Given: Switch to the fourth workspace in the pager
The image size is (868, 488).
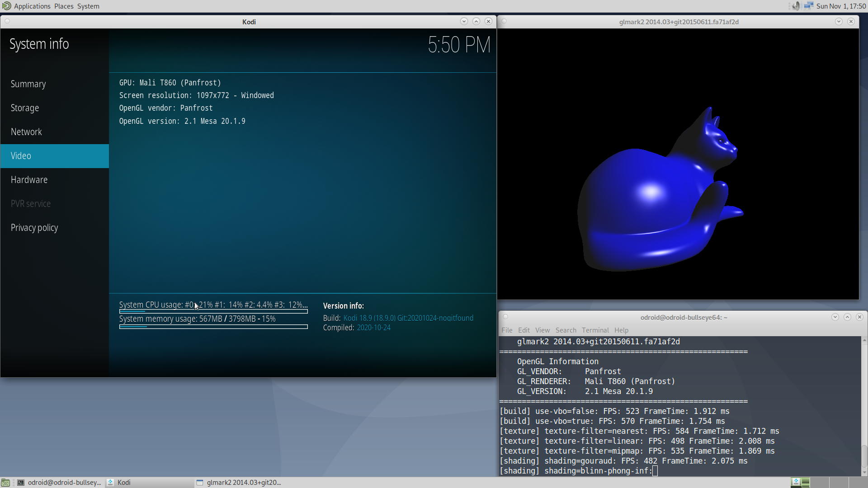Looking at the screenshot, I should 859,483.
